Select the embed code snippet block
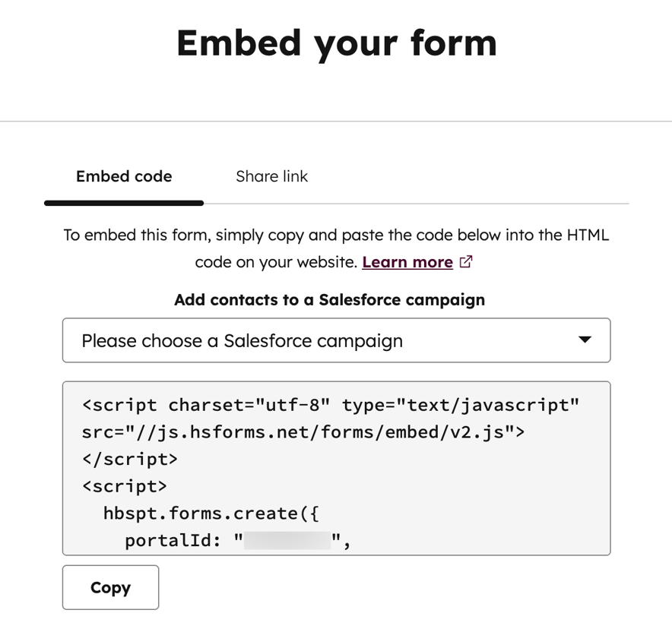The image size is (672, 632). pyautogui.click(x=336, y=467)
